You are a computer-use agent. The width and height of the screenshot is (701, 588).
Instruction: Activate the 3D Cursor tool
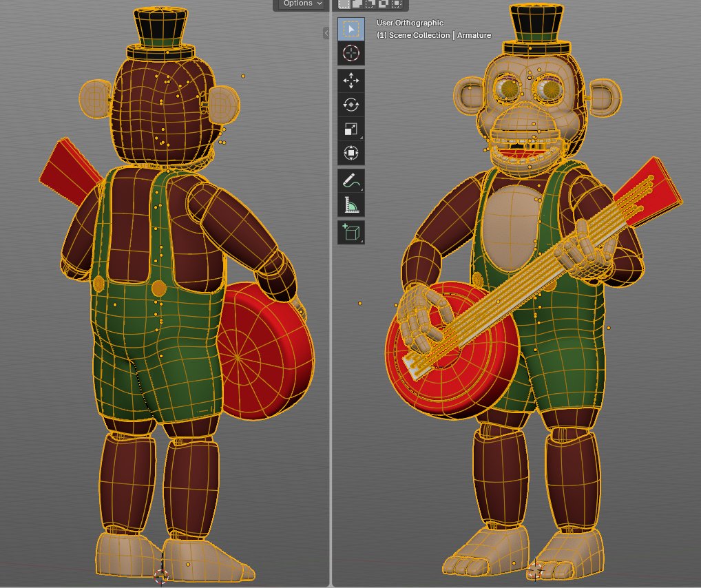tap(351, 53)
